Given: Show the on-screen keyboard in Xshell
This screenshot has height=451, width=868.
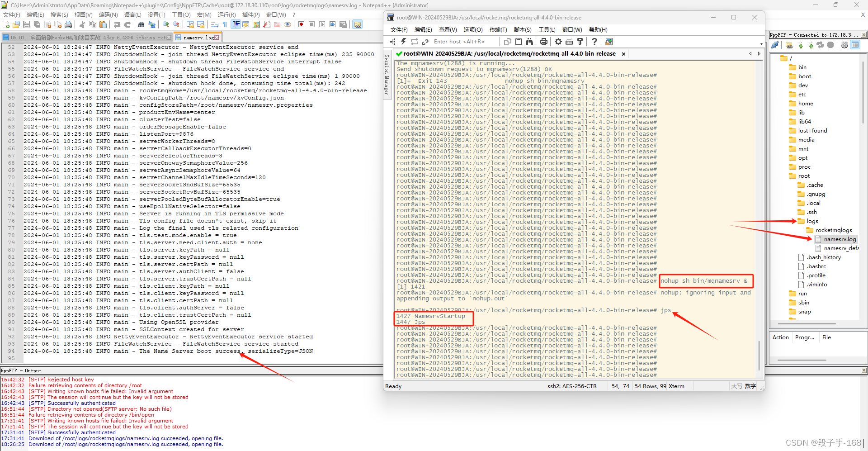Looking at the screenshot, I should pyautogui.click(x=569, y=41).
